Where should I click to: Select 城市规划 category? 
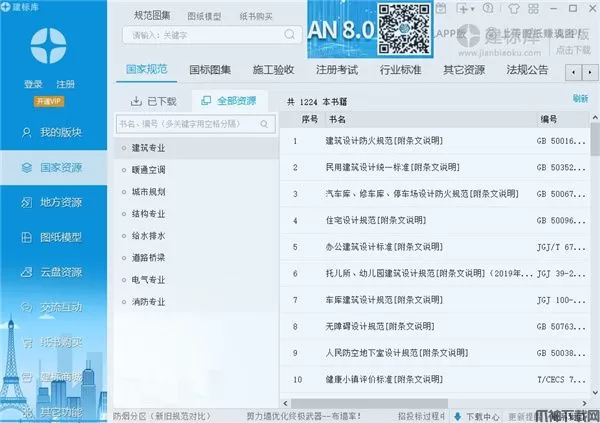pos(196,192)
